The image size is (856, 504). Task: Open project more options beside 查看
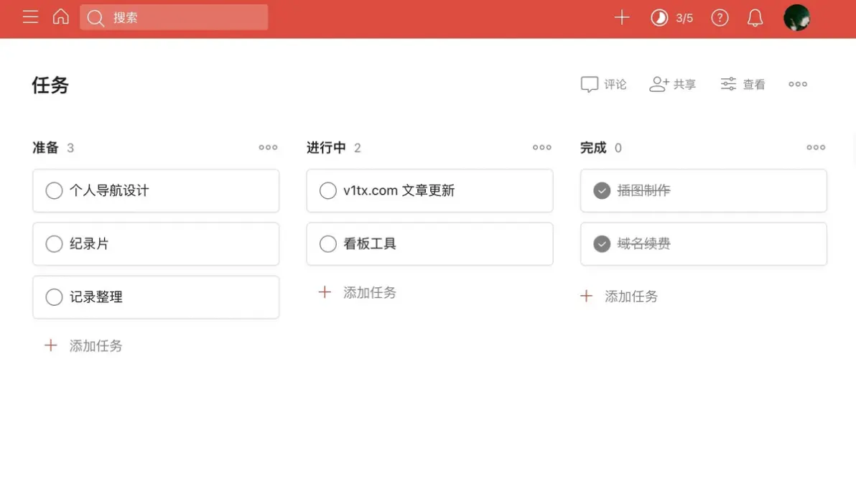798,84
